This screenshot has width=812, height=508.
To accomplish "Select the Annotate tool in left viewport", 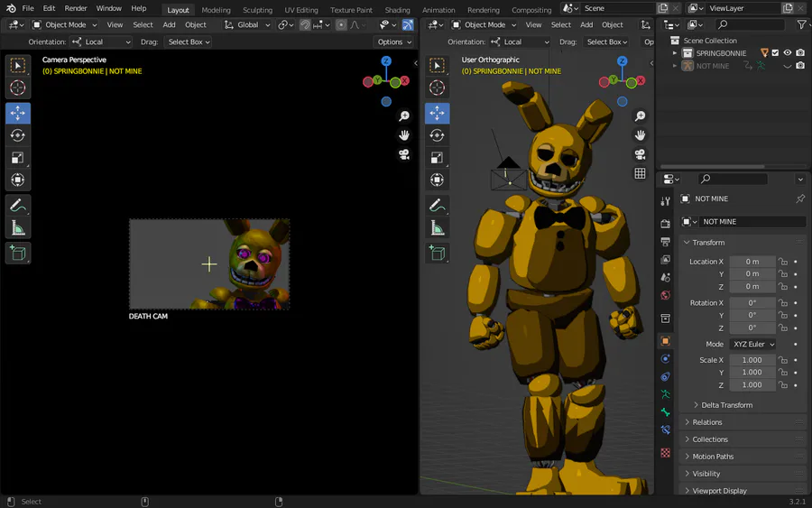I will click(x=18, y=206).
